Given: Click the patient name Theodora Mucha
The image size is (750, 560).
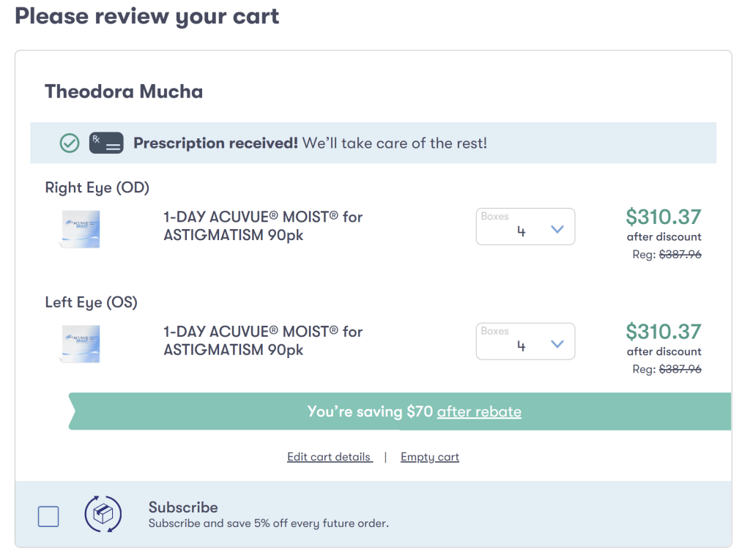Looking at the screenshot, I should click(124, 92).
